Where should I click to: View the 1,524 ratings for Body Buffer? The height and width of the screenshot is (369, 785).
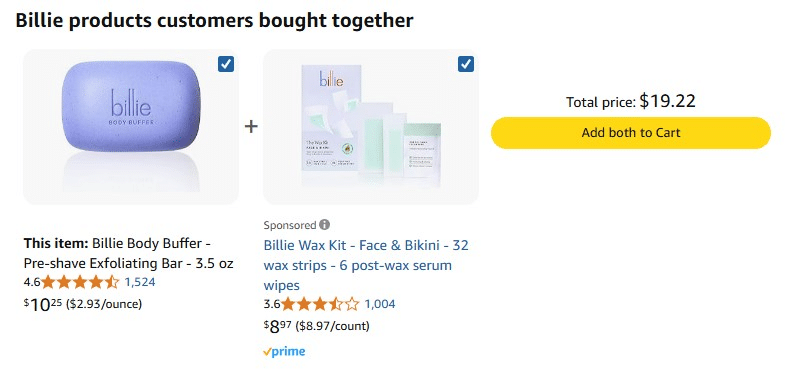[x=140, y=282]
